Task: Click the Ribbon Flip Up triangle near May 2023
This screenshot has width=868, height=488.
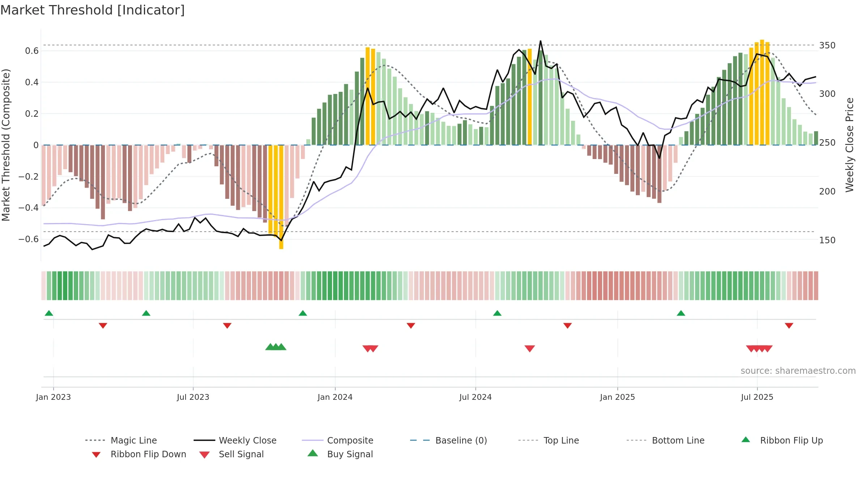Action: tap(146, 313)
